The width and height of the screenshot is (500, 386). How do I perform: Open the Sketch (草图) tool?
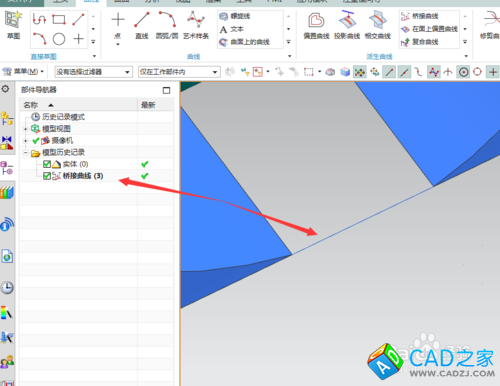click(13, 25)
